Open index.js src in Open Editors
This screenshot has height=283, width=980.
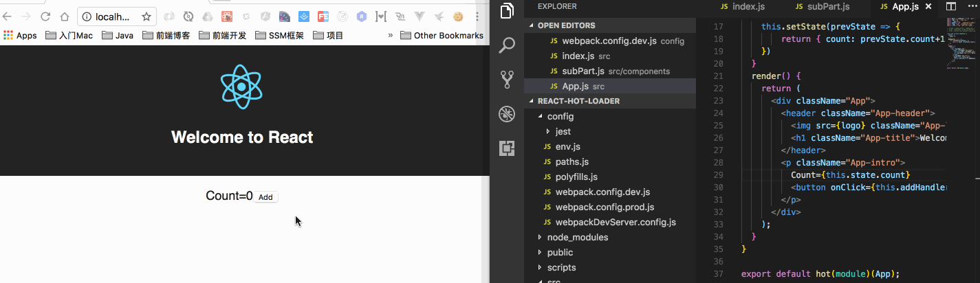(x=610, y=56)
